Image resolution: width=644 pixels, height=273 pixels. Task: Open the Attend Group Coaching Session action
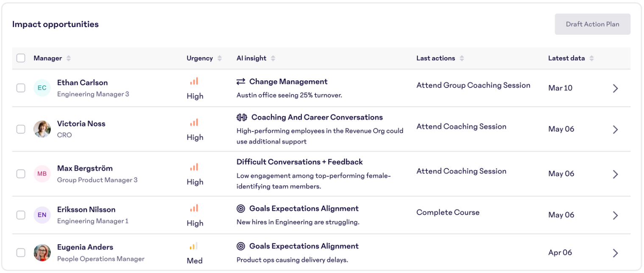(x=473, y=85)
